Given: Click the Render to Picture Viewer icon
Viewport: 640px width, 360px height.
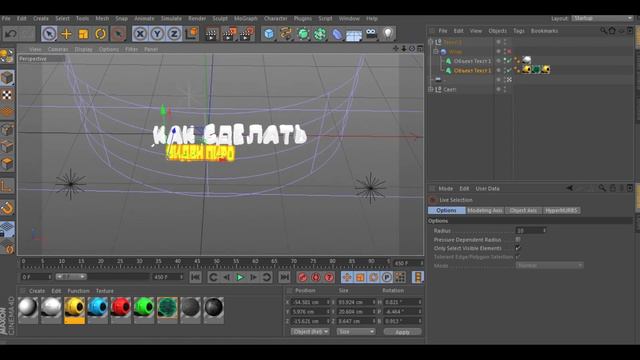Looking at the screenshot, I should 229,34.
